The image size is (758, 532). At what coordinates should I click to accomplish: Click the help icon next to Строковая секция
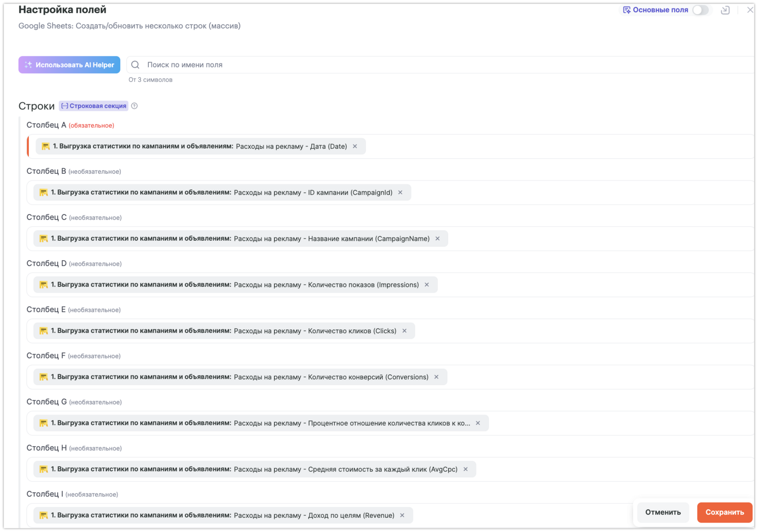135,106
